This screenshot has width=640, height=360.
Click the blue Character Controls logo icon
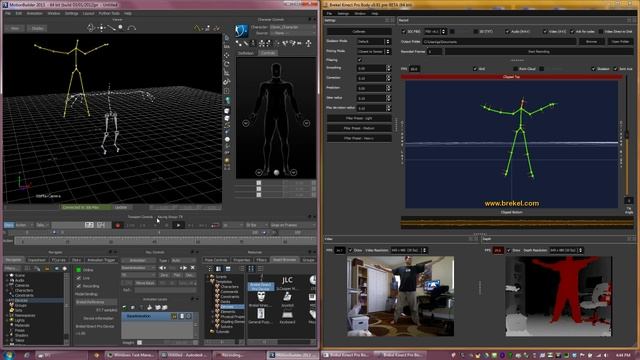pos(241,31)
